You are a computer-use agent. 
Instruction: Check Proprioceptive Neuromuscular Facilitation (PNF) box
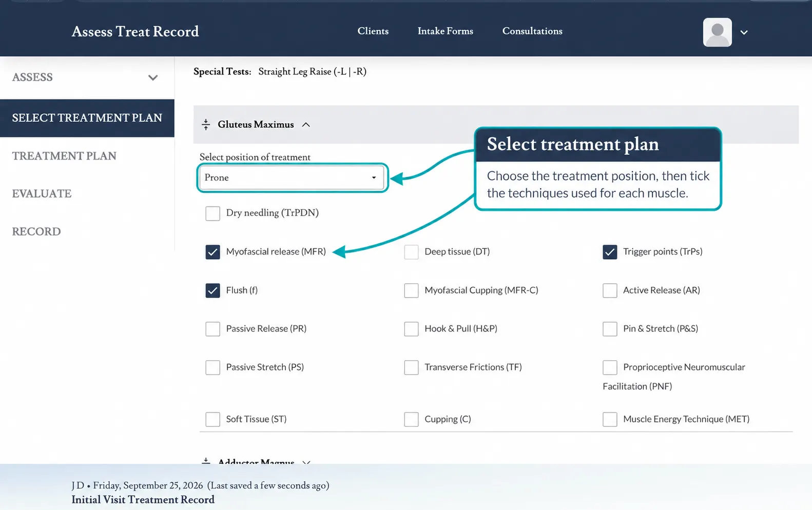coord(610,367)
